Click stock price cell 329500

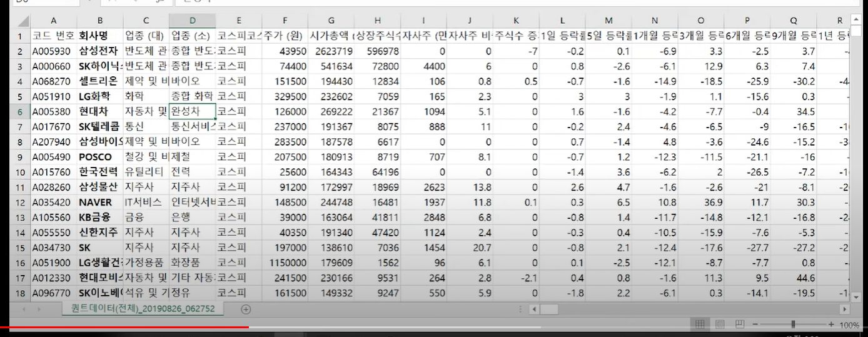pyautogui.click(x=285, y=96)
